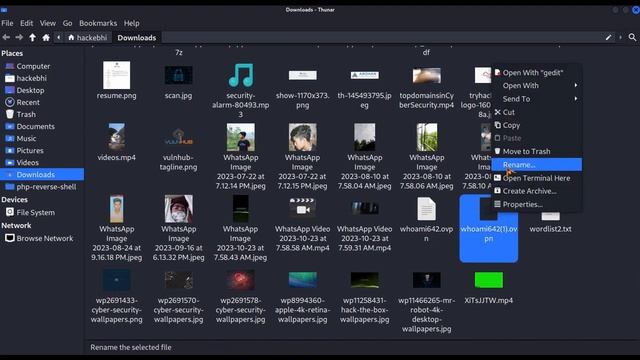Open the Go menu
The height and width of the screenshot is (360, 640).
pos(67,23)
